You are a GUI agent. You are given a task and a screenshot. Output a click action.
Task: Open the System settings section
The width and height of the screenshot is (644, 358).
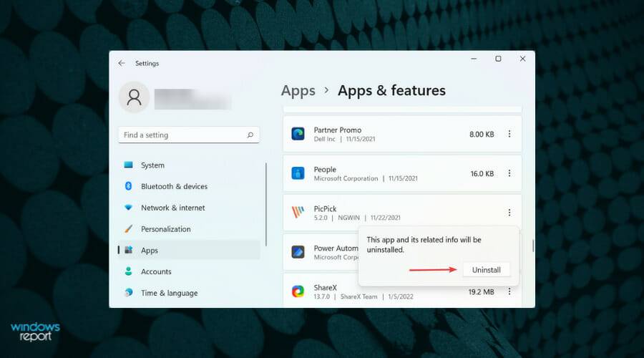coord(152,165)
